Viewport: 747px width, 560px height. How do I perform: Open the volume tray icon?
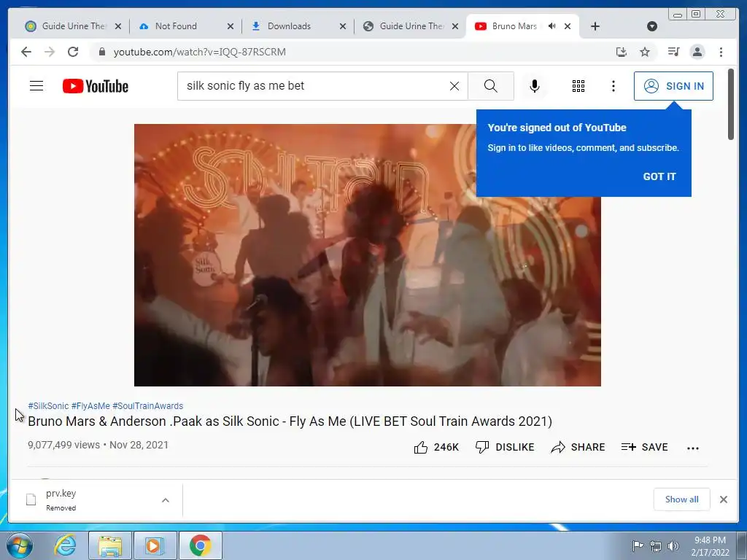pyautogui.click(x=673, y=546)
